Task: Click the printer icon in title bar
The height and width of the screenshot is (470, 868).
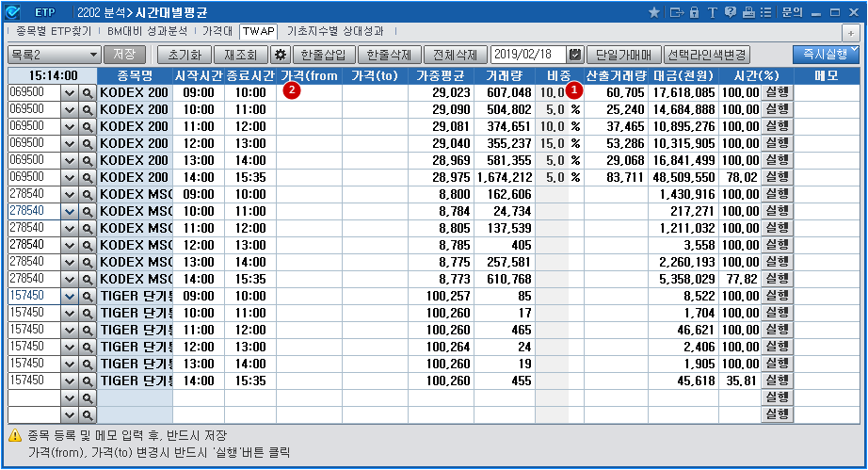Action: coord(747,12)
